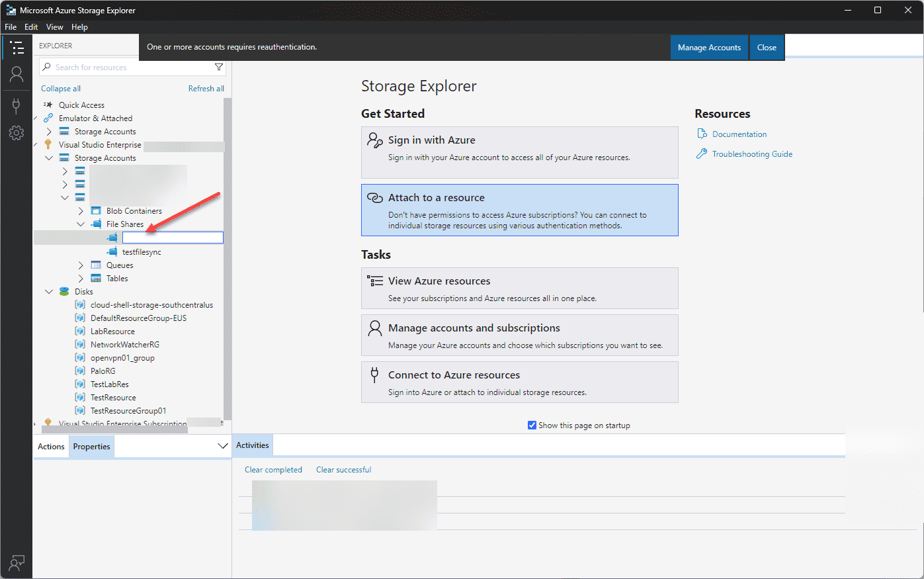Click the testfilesync file share icon
Screen dimensions: 924x579
pyautogui.click(x=112, y=251)
